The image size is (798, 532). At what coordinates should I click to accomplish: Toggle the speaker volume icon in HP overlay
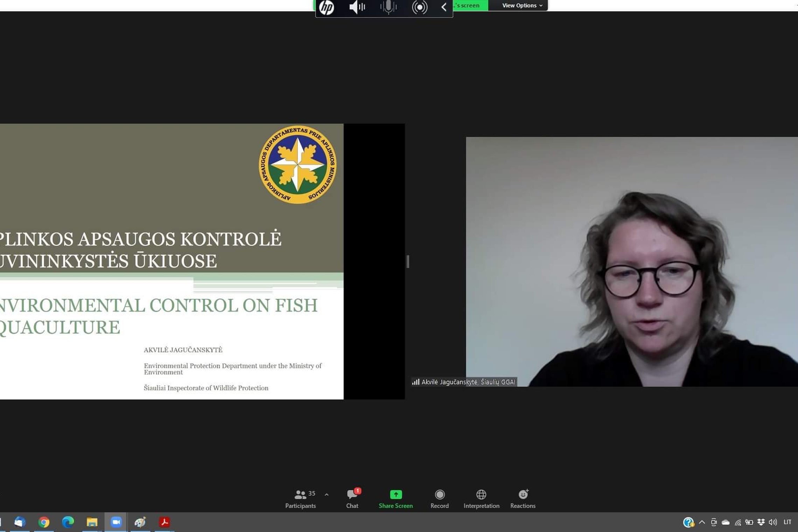357,7
